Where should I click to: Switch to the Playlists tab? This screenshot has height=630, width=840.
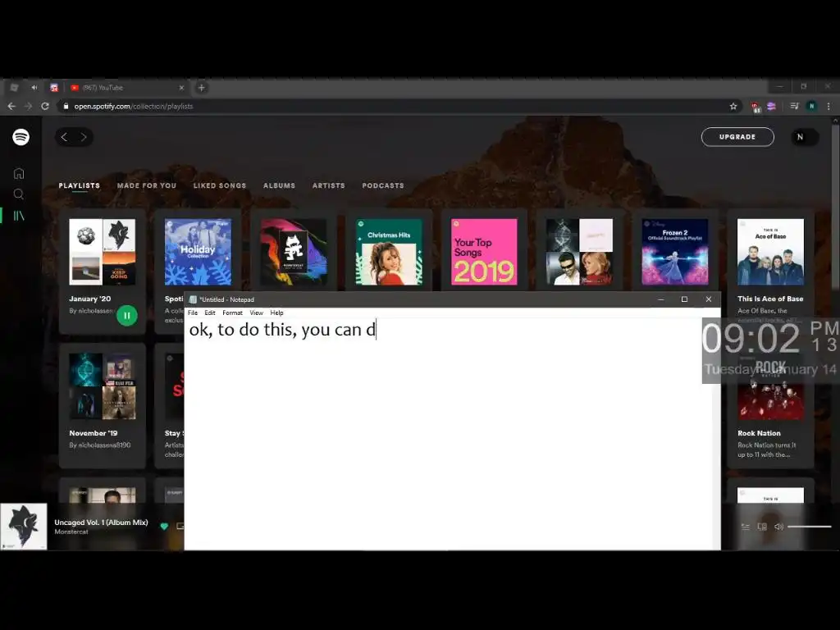pos(80,185)
